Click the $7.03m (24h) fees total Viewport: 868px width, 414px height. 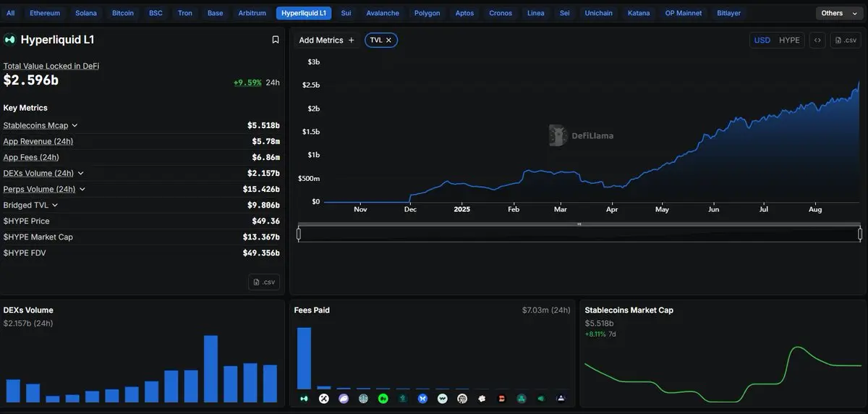tap(546, 310)
